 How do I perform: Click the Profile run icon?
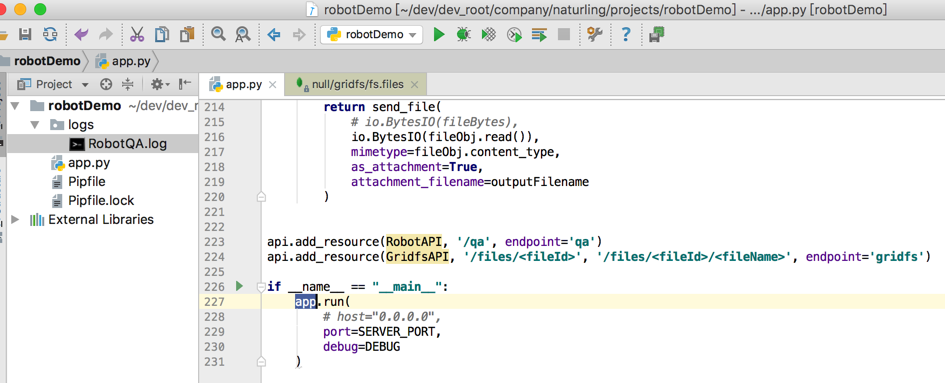(514, 34)
